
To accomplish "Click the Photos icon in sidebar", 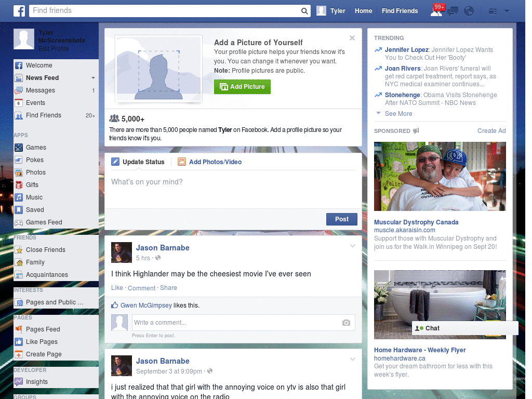I will tap(19, 172).
